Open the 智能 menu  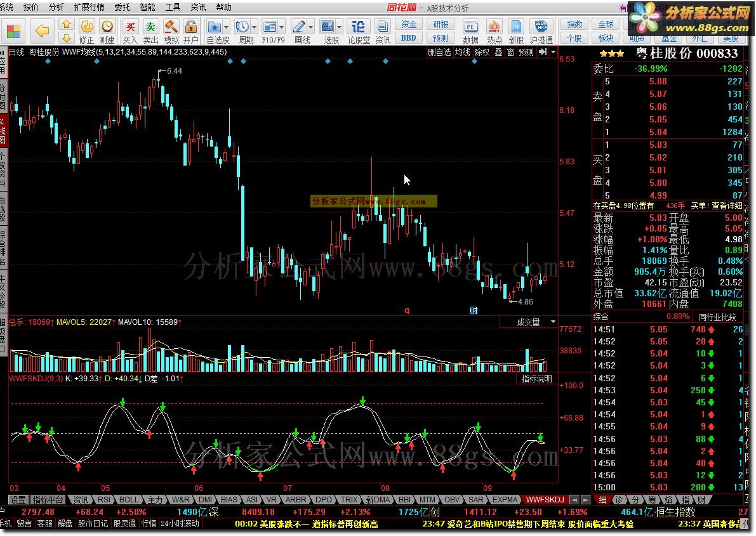pos(147,7)
